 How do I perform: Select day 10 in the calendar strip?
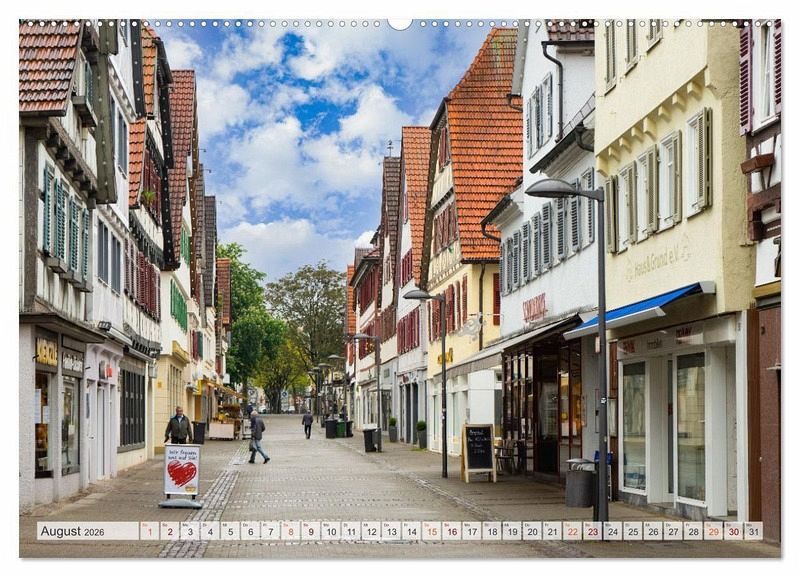pos(330,531)
